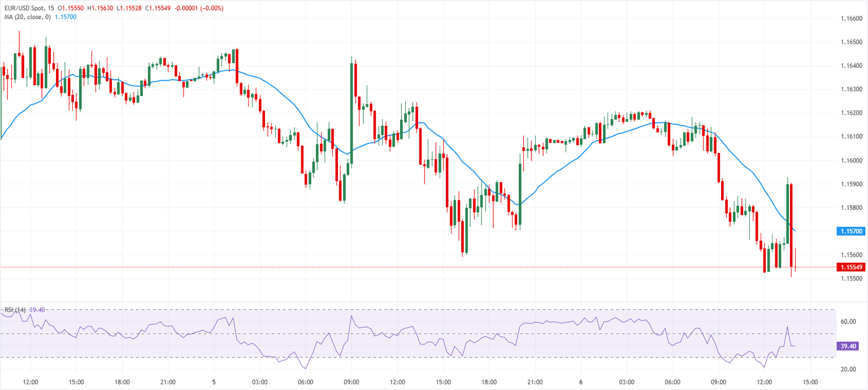This screenshot has width=868, height=390.
Task: Click the purple 39.40 RSI value in legend
Action: pyautogui.click(x=36, y=309)
